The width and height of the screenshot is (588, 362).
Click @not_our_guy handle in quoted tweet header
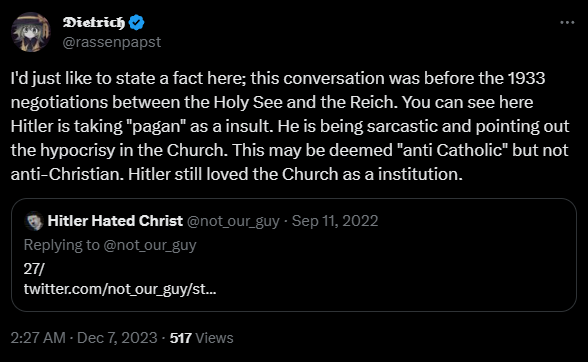click(233, 221)
